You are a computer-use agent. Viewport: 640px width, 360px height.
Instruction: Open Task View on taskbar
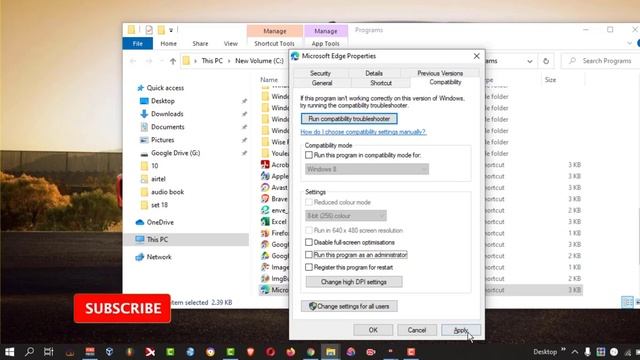coord(49,352)
